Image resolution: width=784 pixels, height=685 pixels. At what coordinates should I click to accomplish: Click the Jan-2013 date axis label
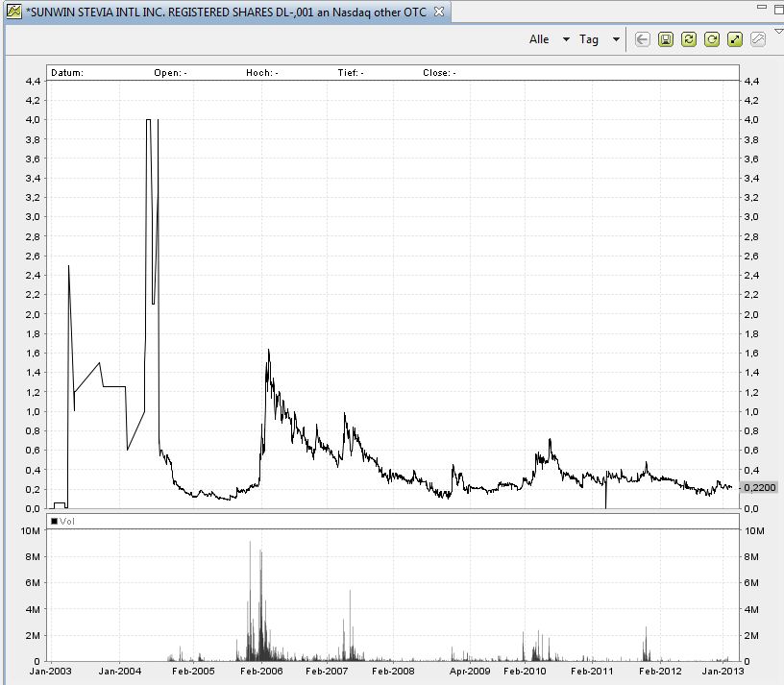click(x=723, y=671)
